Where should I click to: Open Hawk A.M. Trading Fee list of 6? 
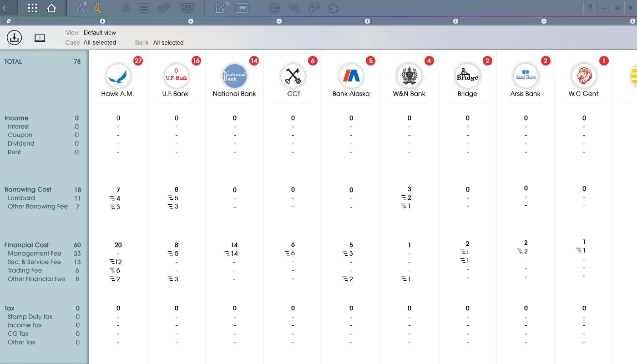click(x=115, y=271)
